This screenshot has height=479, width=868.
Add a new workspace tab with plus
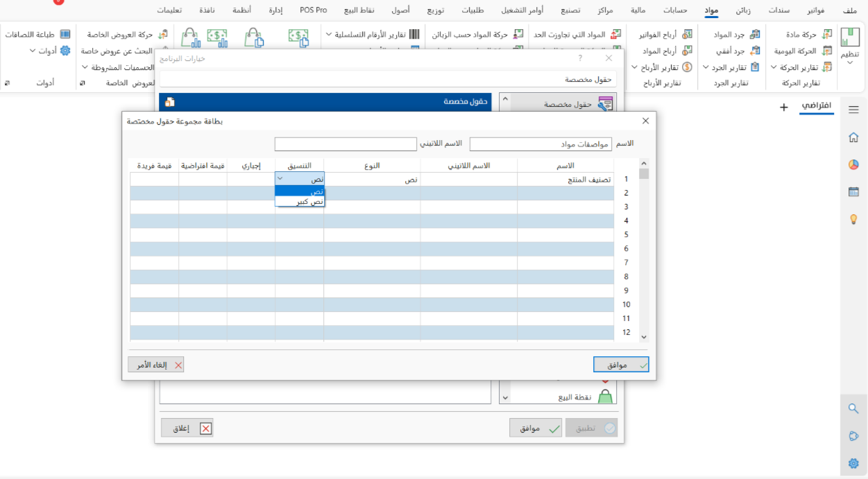pyautogui.click(x=784, y=107)
